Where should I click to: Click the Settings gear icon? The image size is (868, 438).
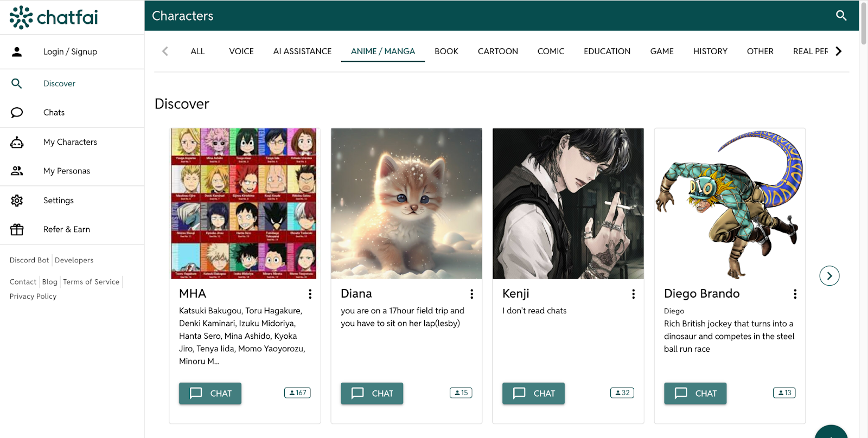17,200
